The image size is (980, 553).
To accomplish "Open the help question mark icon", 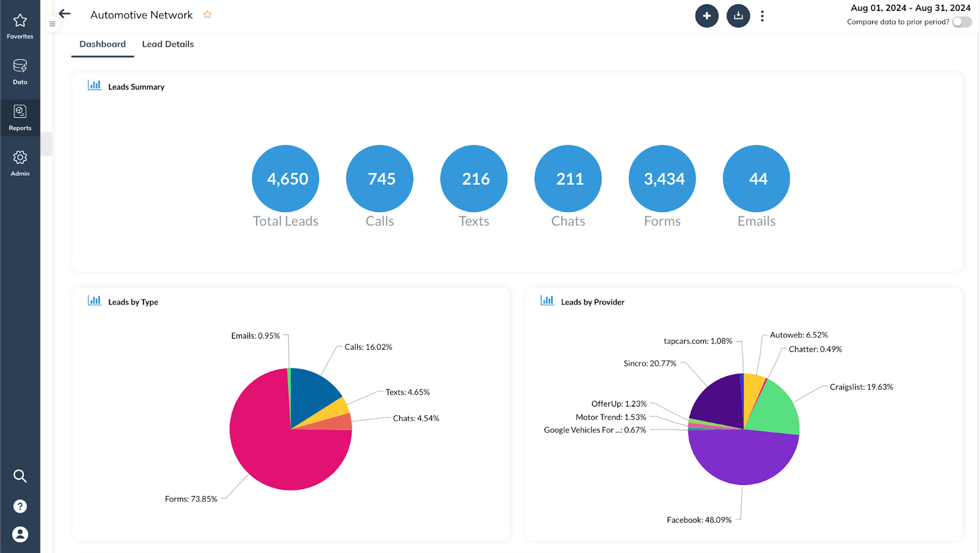I will point(20,506).
